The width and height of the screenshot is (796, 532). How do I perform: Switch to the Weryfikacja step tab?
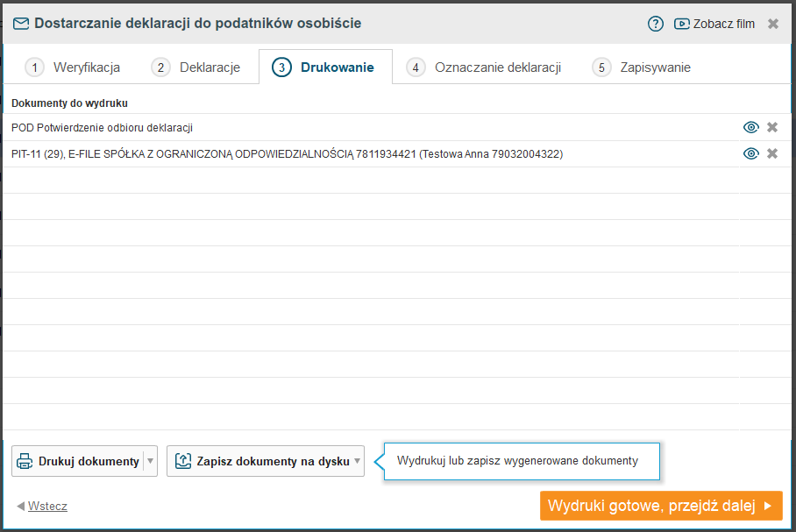coord(73,67)
